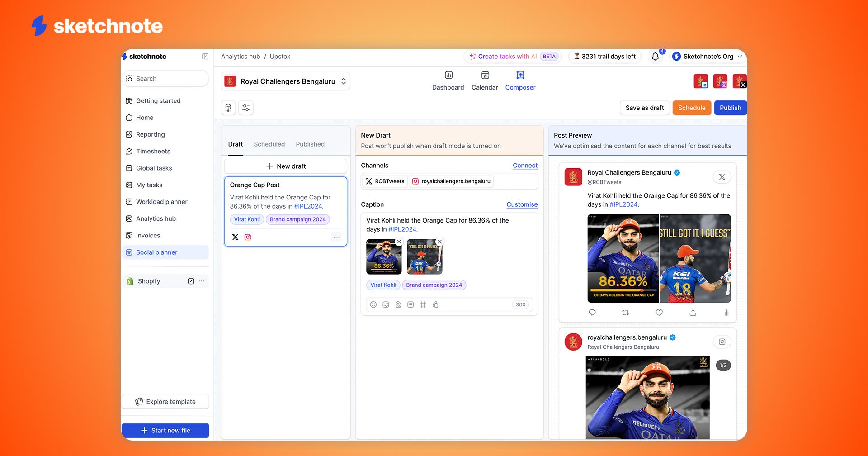Select the X channel avatar at top right
This screenshot has height=456, width=868.
coord(740,81)
